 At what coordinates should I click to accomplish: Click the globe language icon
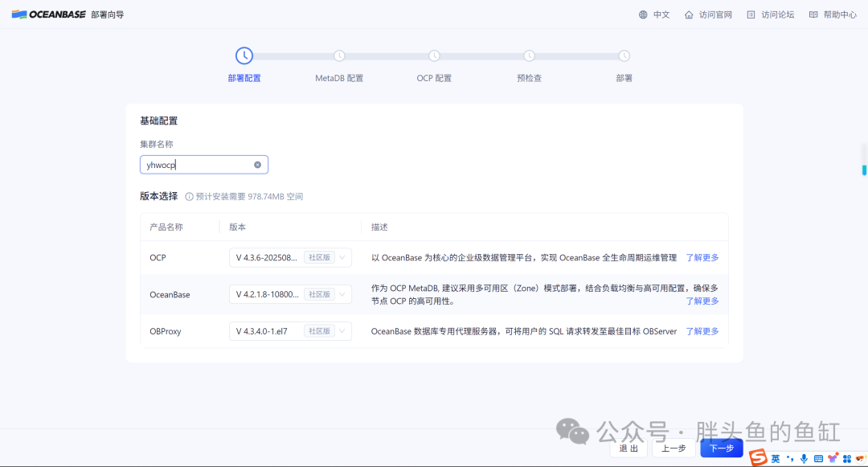643,15
